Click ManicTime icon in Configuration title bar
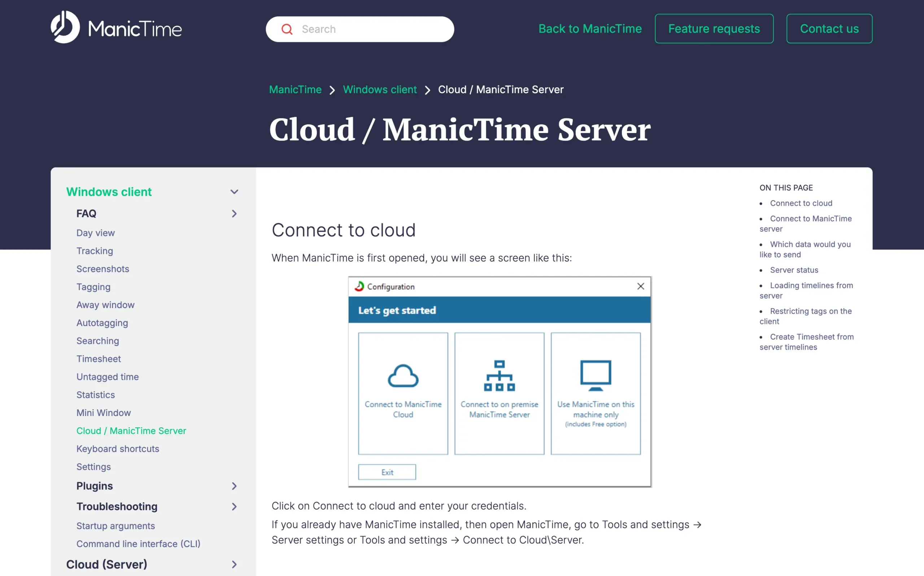Image resolution: width=924 pixels, height=576 pixels. click(x=359, y=286)
